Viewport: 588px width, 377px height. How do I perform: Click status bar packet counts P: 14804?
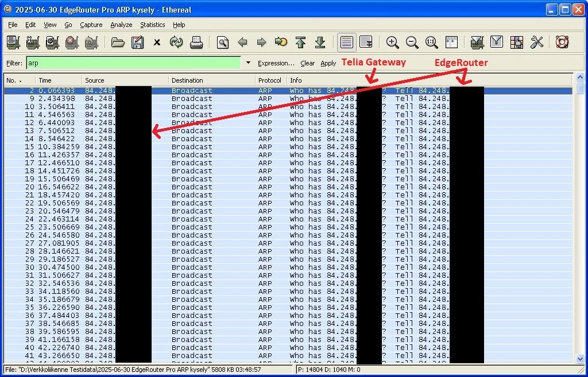[329, 370]
